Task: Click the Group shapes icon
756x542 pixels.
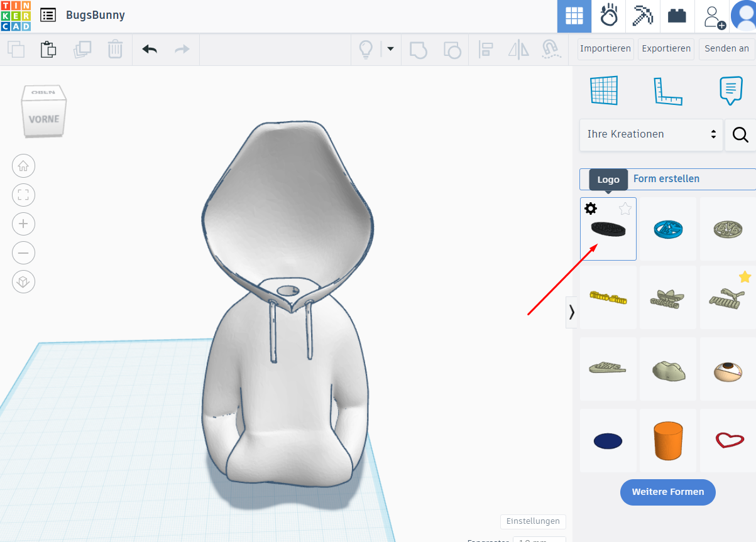Action: click(419, 49)
